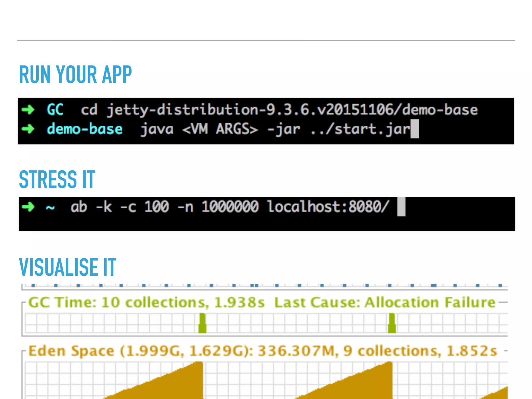
Task: Select the cd jetty-distribution-9.3.6.v20151106/demo-base command
Action: [279, 110]
